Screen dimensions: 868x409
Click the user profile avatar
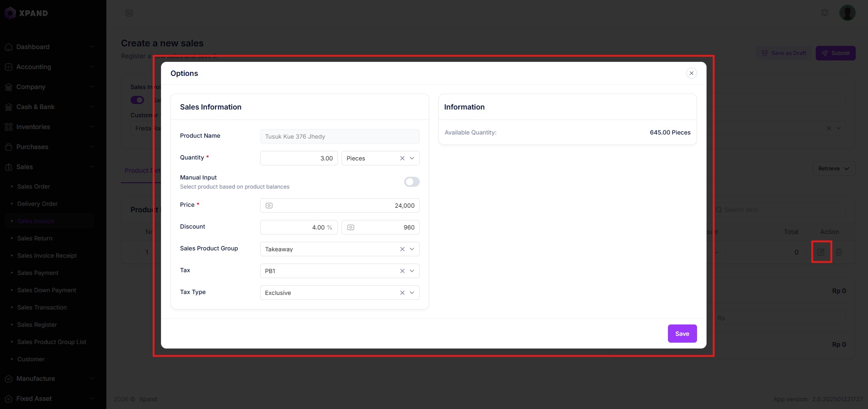pos(847,13)
